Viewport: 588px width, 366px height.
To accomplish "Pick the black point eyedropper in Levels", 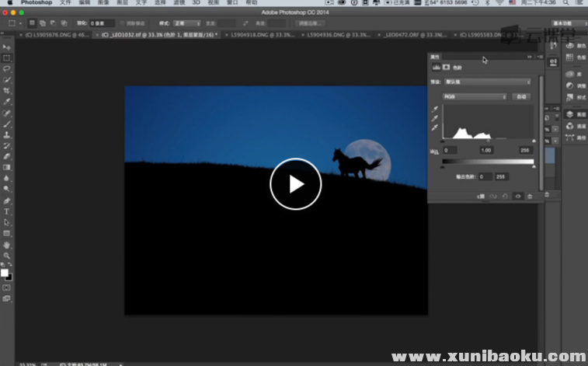I will click(435, 109).
